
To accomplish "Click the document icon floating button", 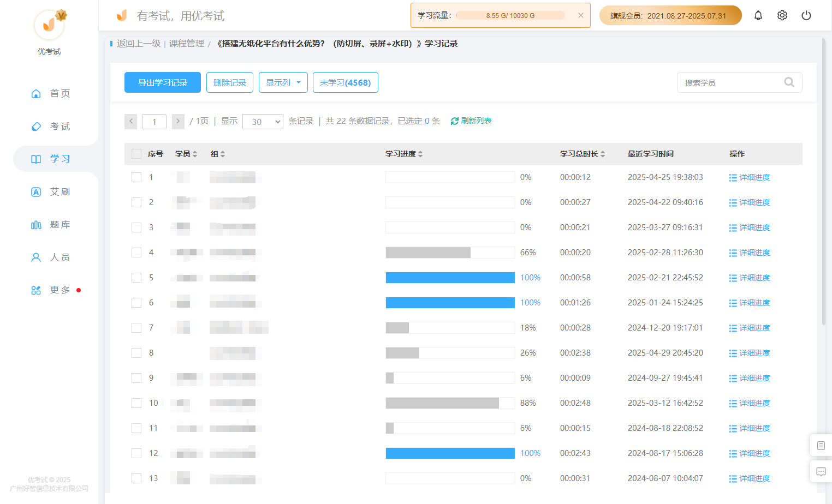I will [x=821, y=446].
